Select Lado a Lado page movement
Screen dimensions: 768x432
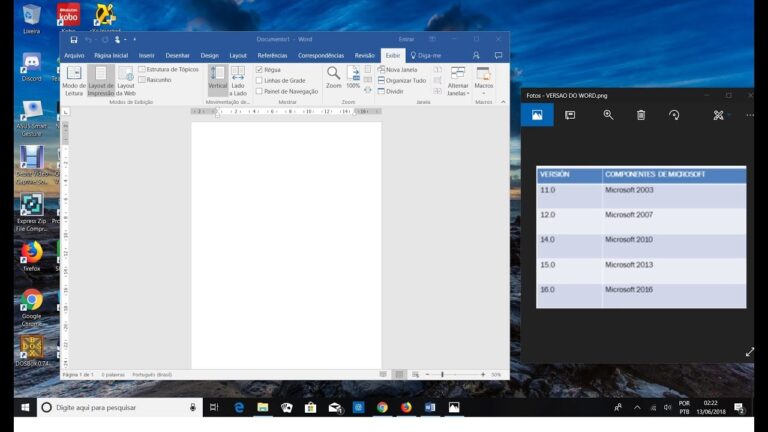238,81
